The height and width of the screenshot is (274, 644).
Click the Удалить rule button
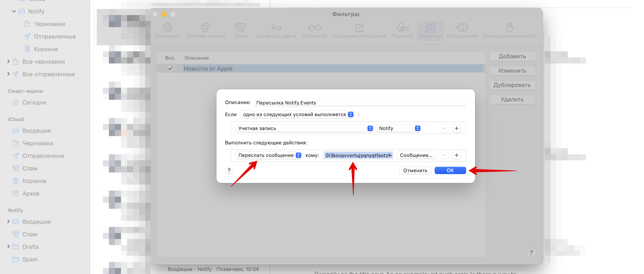click(512, 99)
